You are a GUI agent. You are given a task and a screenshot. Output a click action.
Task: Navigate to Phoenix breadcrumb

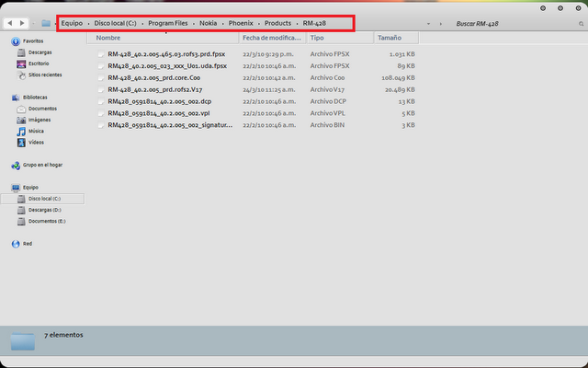point(241,23)
